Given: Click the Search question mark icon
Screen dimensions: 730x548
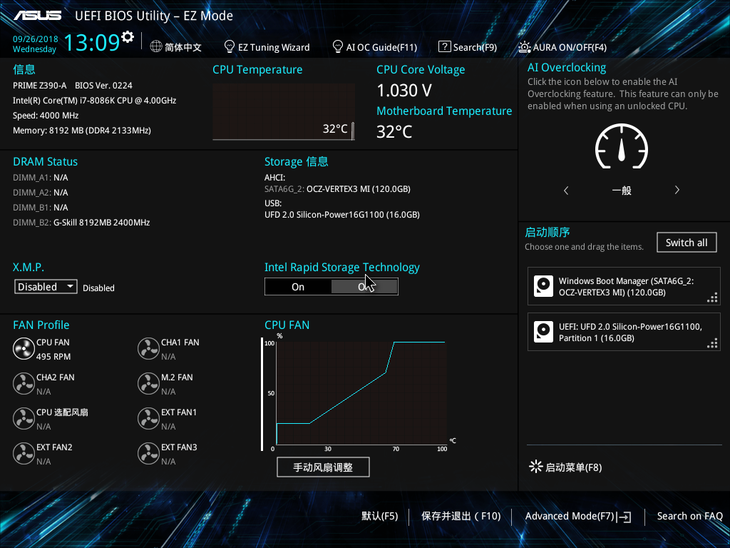Looking at the screenshot, I should tap(444, 47).
